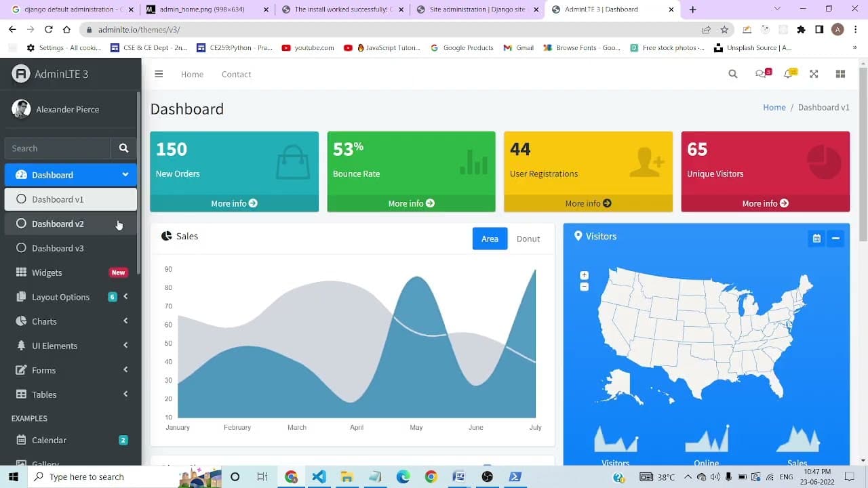
Task: Expand the Layout Options sidebar menu
Action: 71,297
